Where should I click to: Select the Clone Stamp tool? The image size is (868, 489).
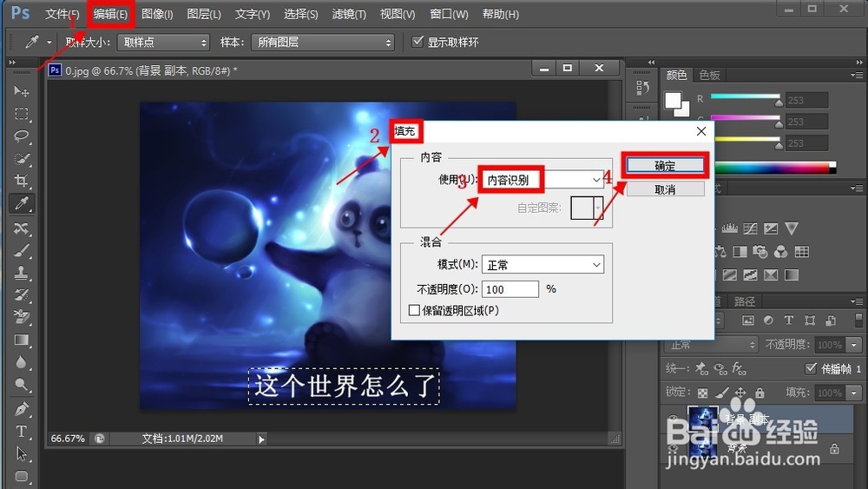pos(22,273)
